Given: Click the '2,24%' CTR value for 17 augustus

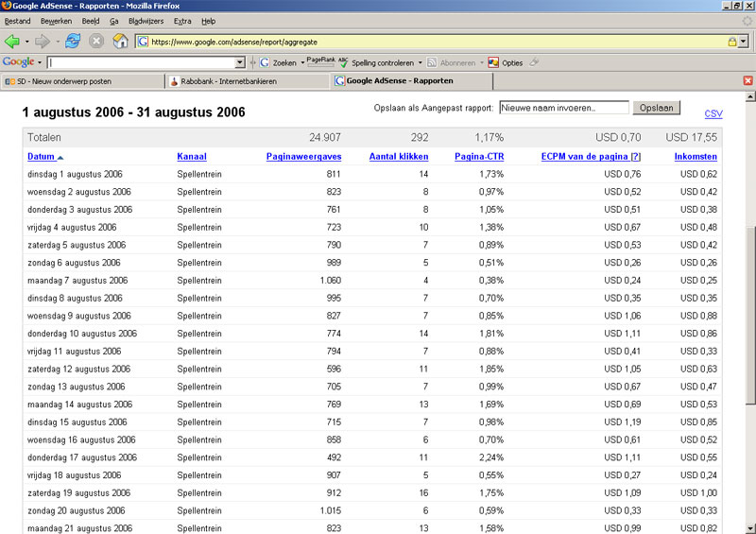Looking at the screenshot, I should point(491,457).
